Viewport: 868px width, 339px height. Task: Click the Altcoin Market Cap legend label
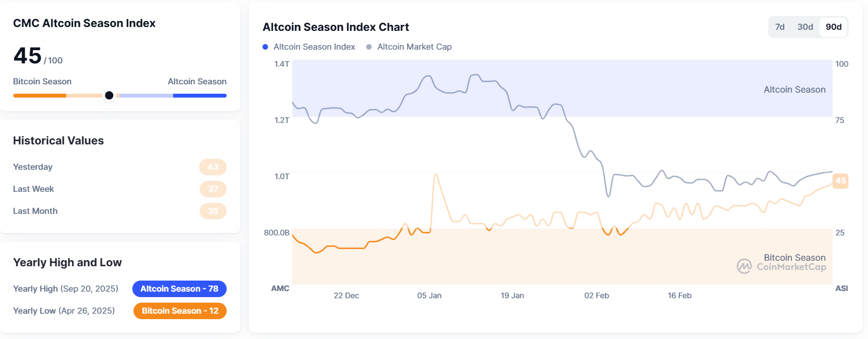414,47
